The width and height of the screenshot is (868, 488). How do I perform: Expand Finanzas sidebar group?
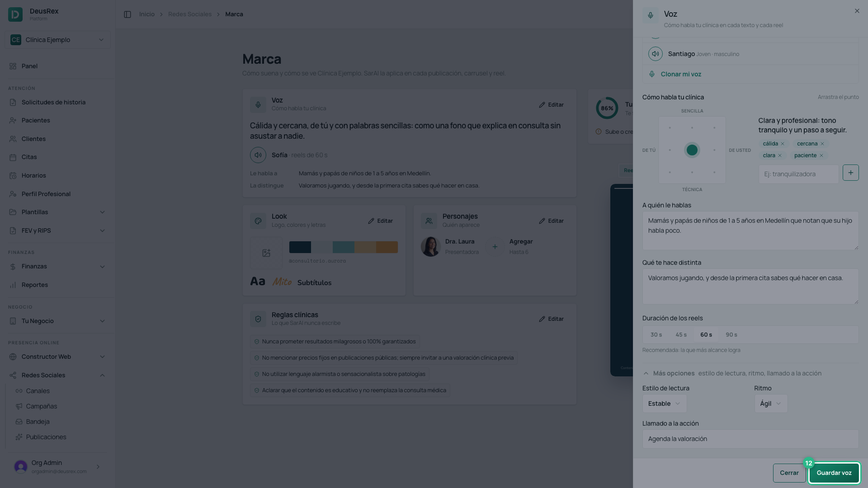[57, 267]
